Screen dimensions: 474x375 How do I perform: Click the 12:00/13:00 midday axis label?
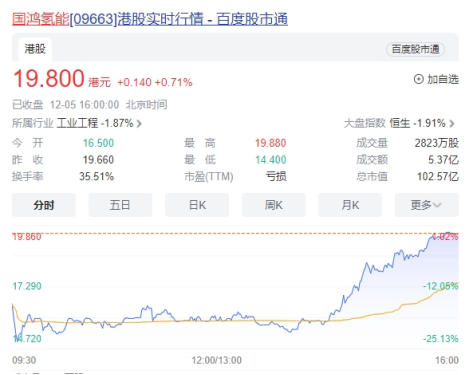tap(216, 360)
